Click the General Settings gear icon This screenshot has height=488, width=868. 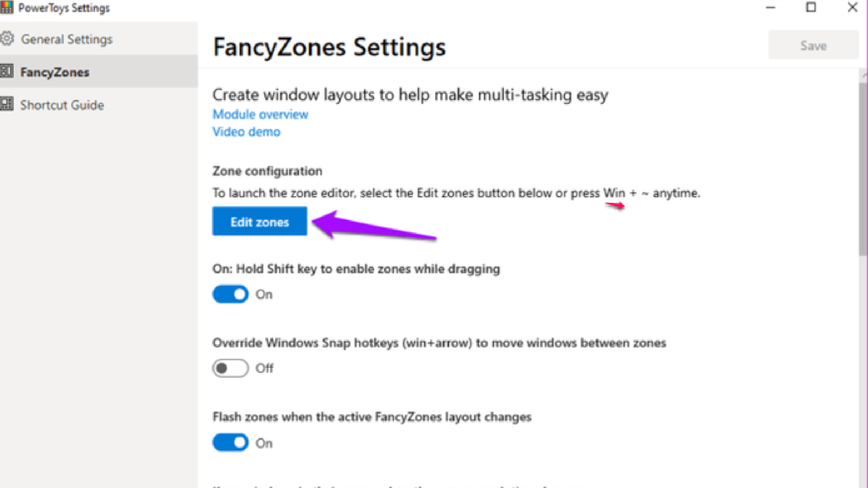coord(7,39)
